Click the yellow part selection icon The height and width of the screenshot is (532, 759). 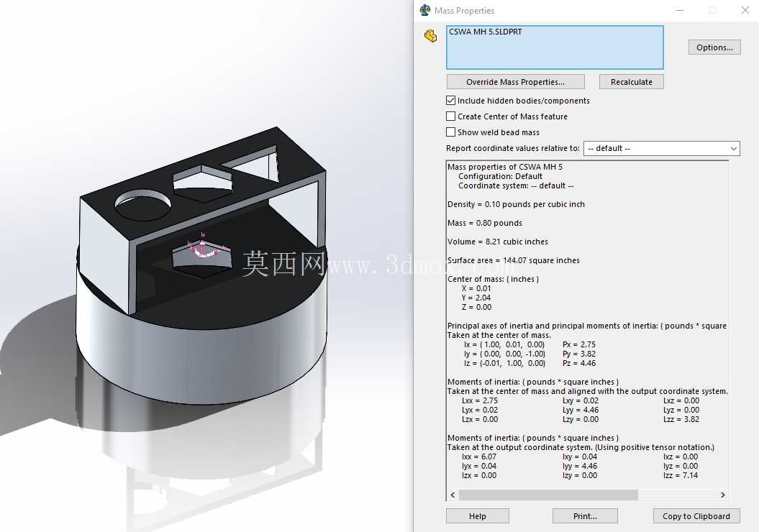coord(430,36)
